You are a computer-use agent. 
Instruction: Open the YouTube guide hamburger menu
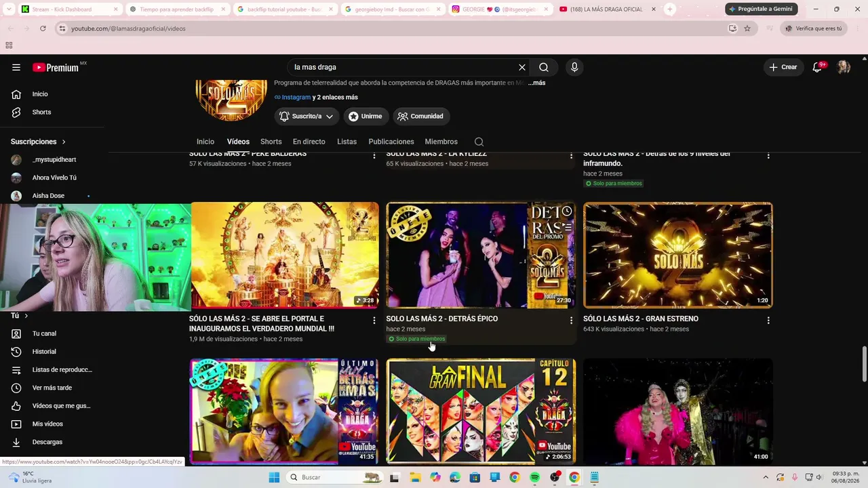pos(16,67)
